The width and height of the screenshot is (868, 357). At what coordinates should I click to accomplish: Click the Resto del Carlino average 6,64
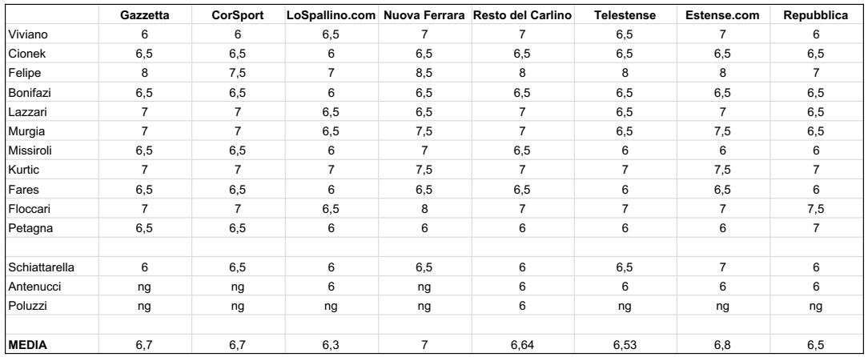[522, 345]
